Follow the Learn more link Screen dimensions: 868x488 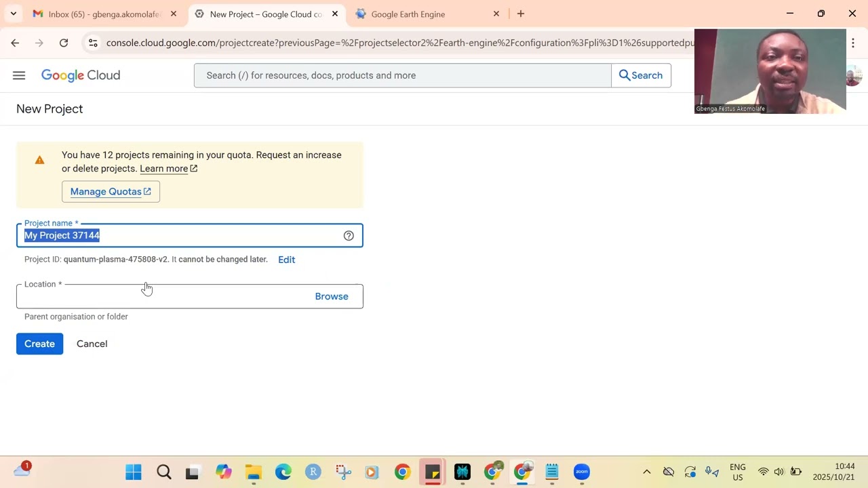pyautogui.click(x=168, y=169)
